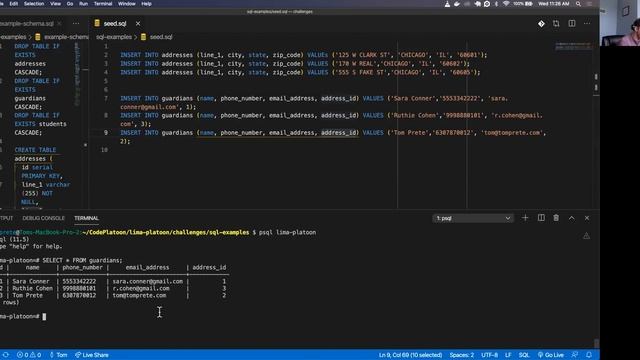640x360 pixels.
Task: Click r.cohen@gmail.com in terminal output
Action: tap(141, 289)
